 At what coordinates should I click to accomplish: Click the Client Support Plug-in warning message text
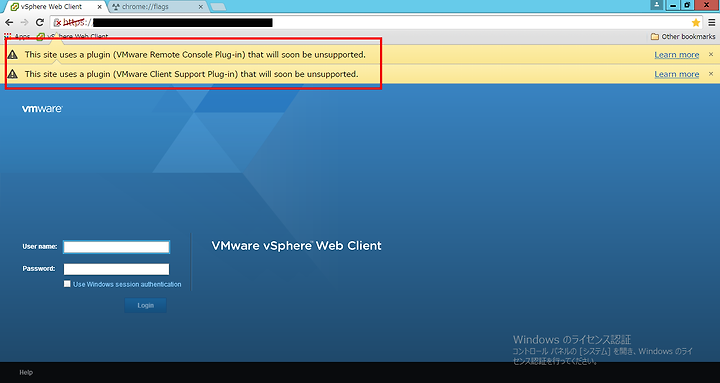pos(191,74)
